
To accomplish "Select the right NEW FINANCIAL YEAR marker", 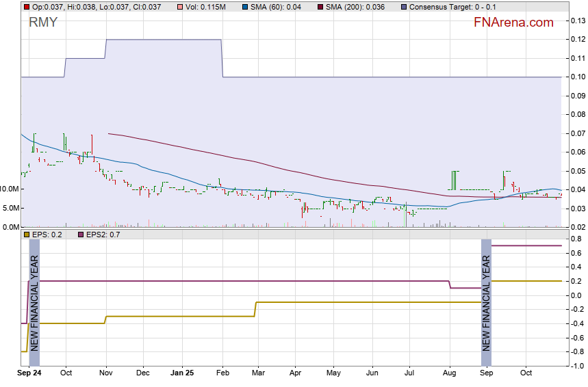I will pyautogui.click(x=486, y=302).
